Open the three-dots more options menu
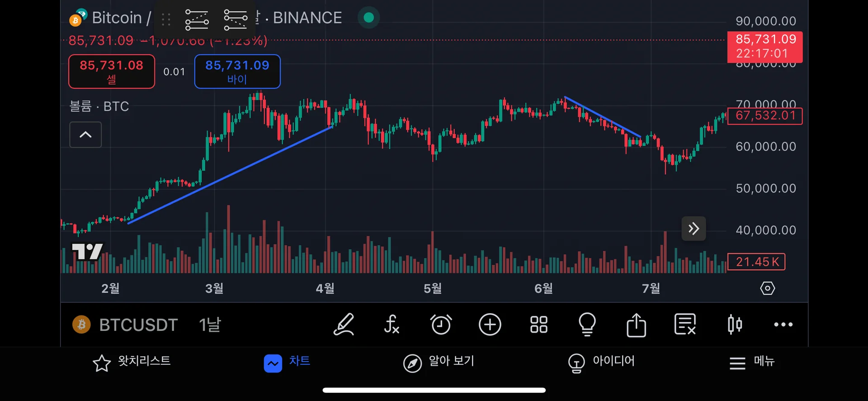 point(783,325)
